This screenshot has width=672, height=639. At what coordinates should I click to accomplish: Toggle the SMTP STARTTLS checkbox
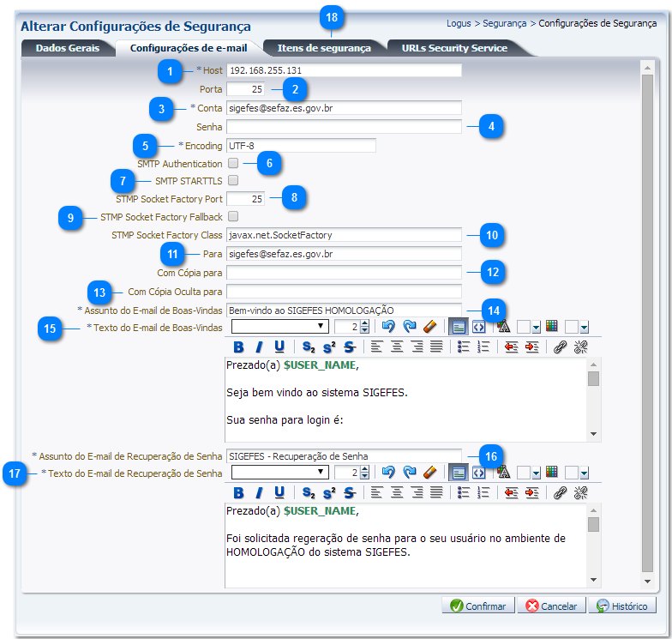click(x=233, y=181)
